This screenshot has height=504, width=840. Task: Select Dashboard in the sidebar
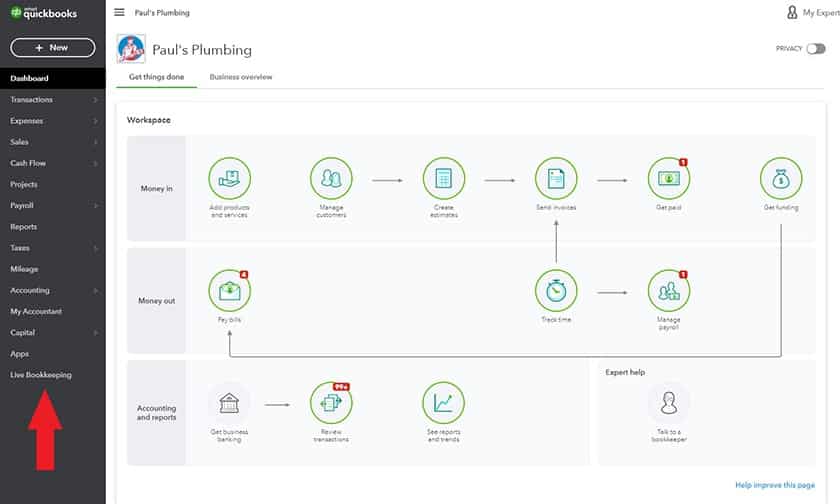pyautogui.click(x=52, y=78)
